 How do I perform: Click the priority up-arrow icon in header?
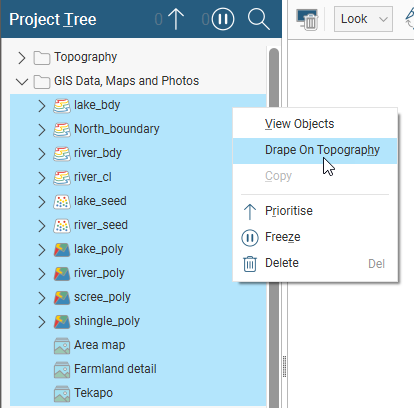[176, 19]
